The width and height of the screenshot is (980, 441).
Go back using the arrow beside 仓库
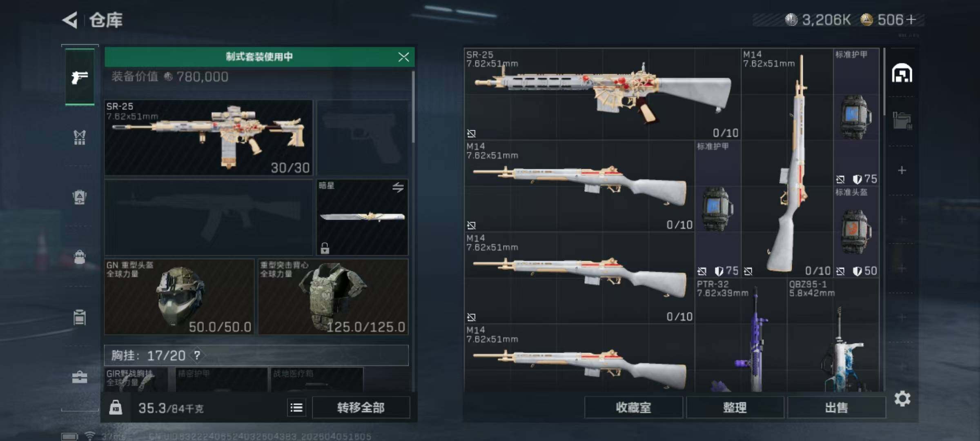pyautogui.click(x=70, y=20)
